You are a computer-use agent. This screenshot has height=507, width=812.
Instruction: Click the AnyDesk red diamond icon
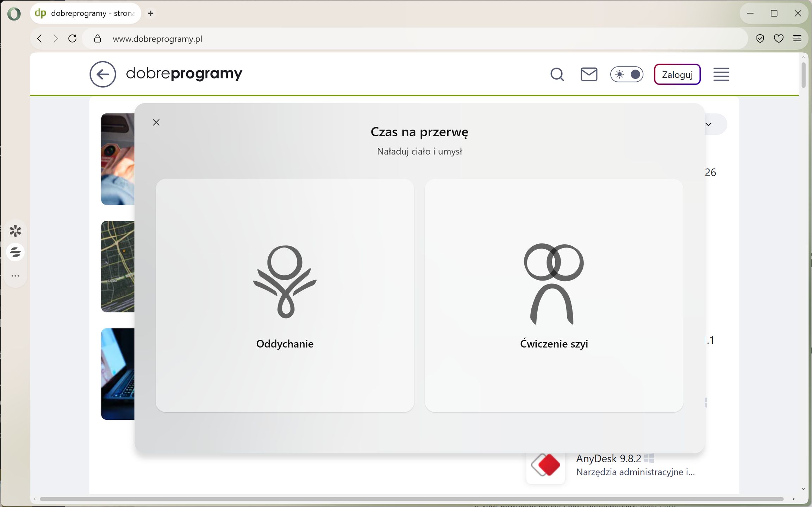tap(546, 465)
